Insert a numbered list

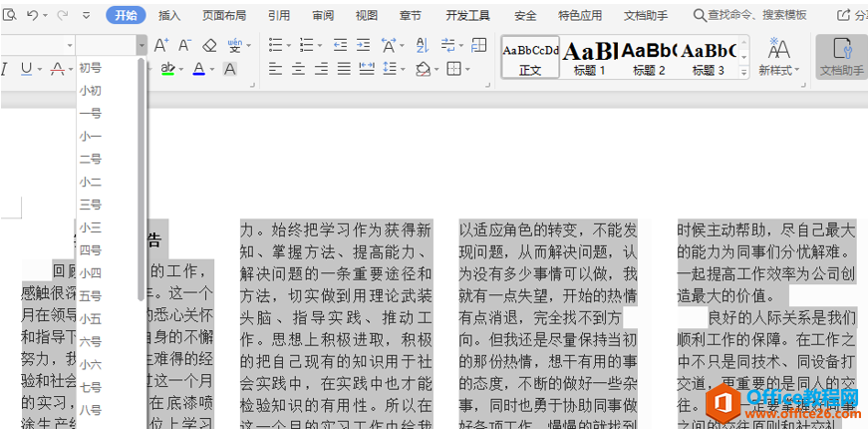click(307, 45)
